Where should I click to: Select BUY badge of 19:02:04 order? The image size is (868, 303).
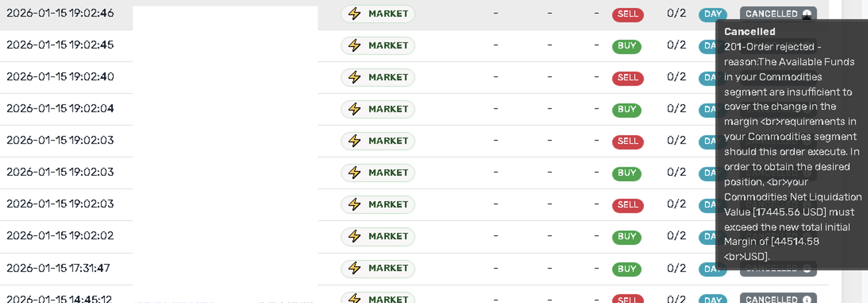[x=627, y=110]
